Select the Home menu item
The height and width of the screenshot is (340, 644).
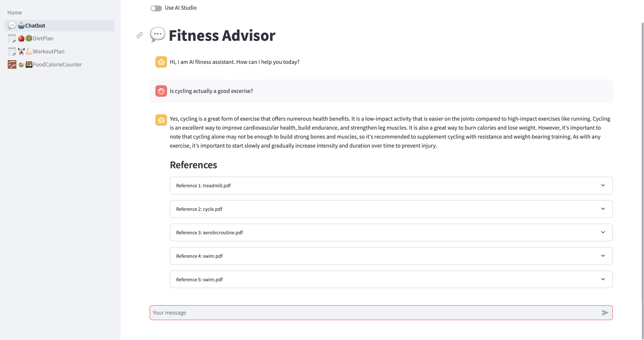coord(15,12)
